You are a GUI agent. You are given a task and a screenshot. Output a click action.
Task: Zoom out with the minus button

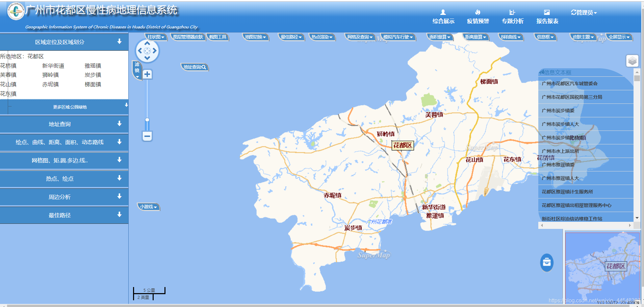pyautogui.click(x=147, y=136)
